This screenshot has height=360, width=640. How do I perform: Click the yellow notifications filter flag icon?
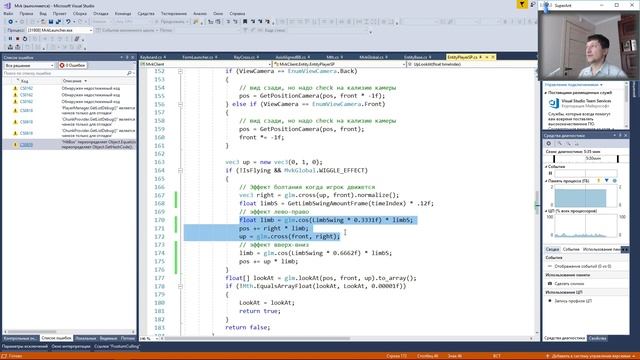click(x=522, y=4)
